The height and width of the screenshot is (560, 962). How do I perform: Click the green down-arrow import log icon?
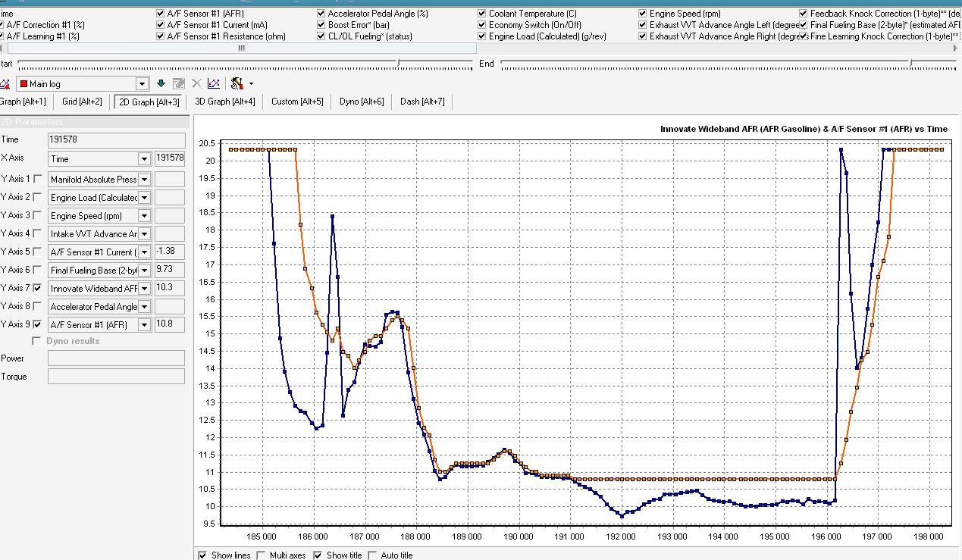pos(161,83)
